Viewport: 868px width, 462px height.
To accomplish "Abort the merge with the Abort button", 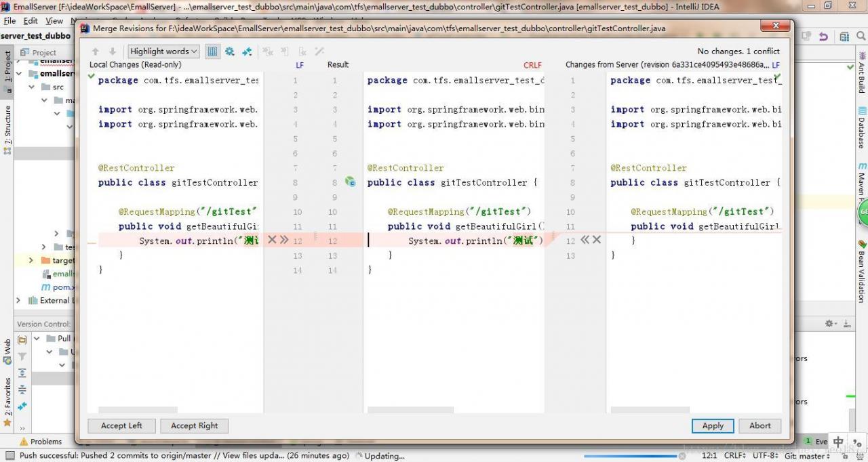I will click(759, 426).
